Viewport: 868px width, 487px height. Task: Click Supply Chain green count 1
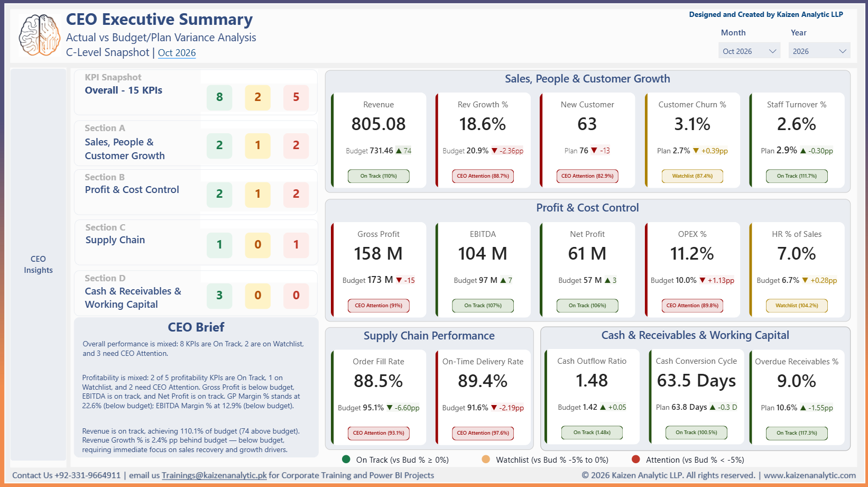[219, 245]
